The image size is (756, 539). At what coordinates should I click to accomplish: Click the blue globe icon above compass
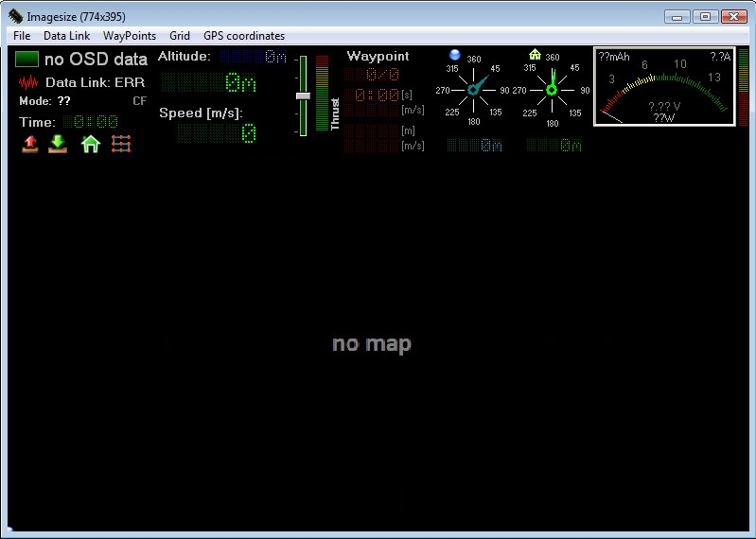pos(455,55)
